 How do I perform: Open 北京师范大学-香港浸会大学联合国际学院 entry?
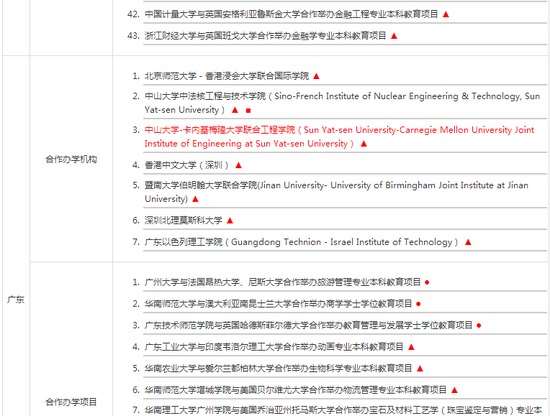227,76
